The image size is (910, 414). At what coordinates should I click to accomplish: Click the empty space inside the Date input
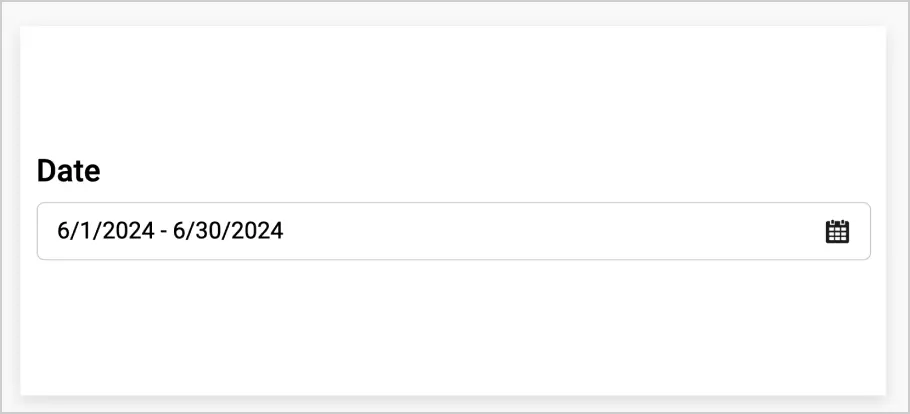[551, 231]
